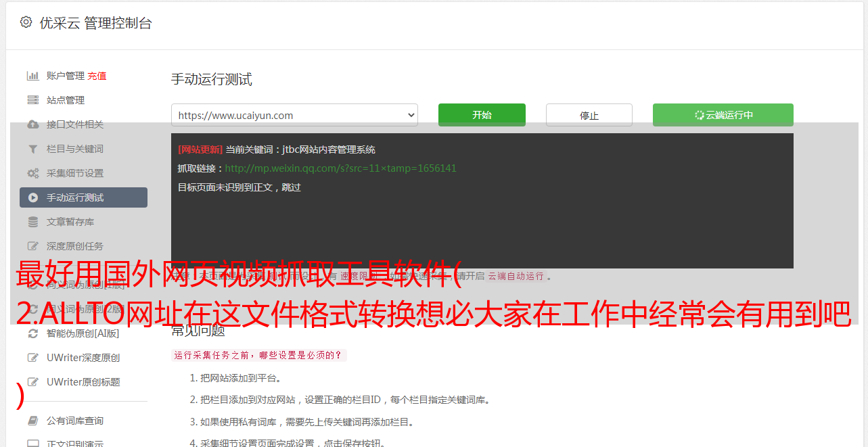Click the database icon for 文章暂存库
The width and height of the screenshot is (868, 447).
pyautogui.click(x=32, y=222)
